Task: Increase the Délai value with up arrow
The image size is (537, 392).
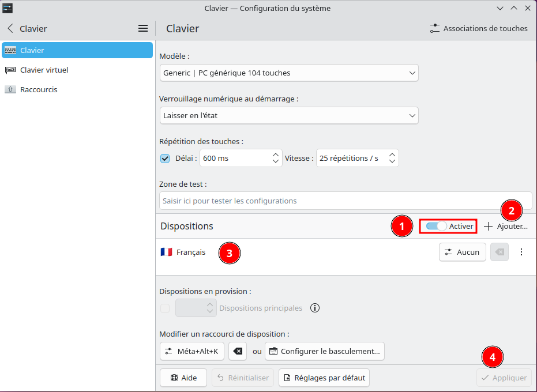Action: (x=276, y=154)
